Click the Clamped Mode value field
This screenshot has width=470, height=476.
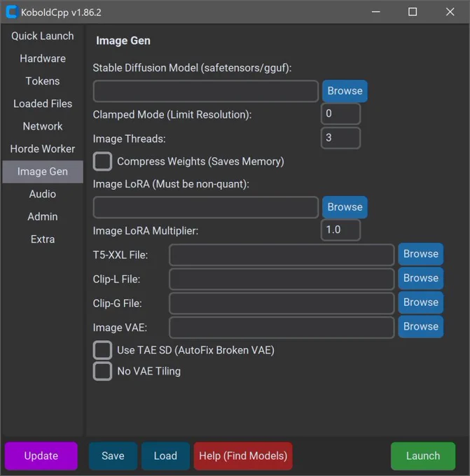[x=340, y=113]
